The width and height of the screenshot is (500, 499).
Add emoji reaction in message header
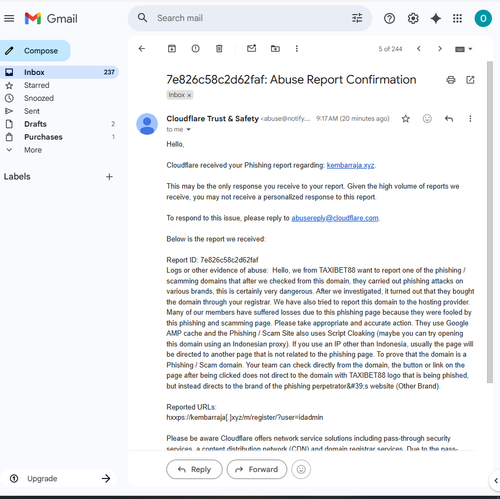pos(427,119)
